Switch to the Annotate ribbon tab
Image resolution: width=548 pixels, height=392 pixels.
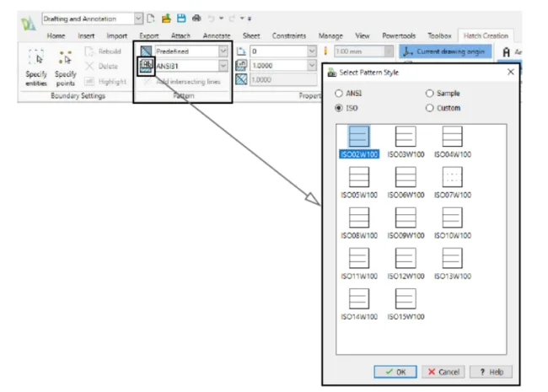pyautogui.click(x=217, y=35)
